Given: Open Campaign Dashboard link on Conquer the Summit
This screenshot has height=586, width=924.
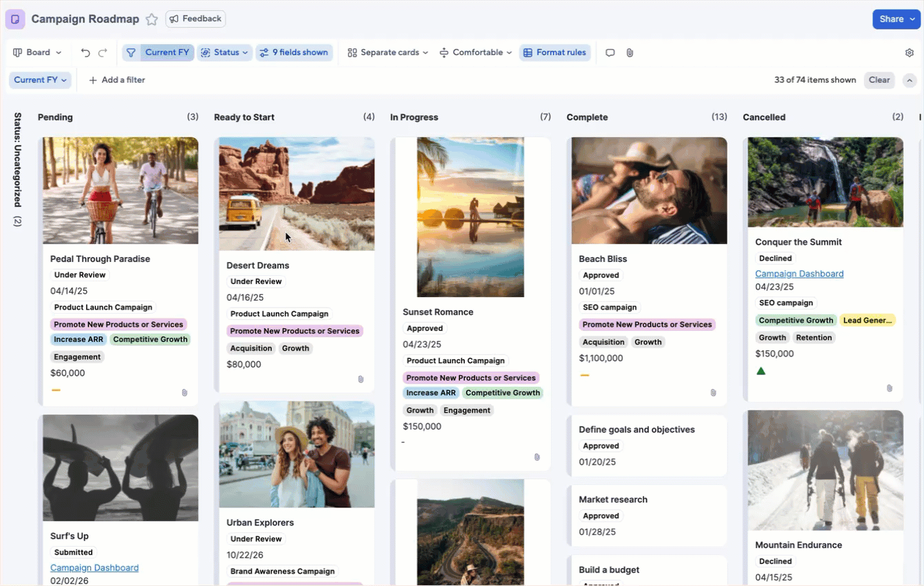Looking at the screenshot, I should point(799,274).
